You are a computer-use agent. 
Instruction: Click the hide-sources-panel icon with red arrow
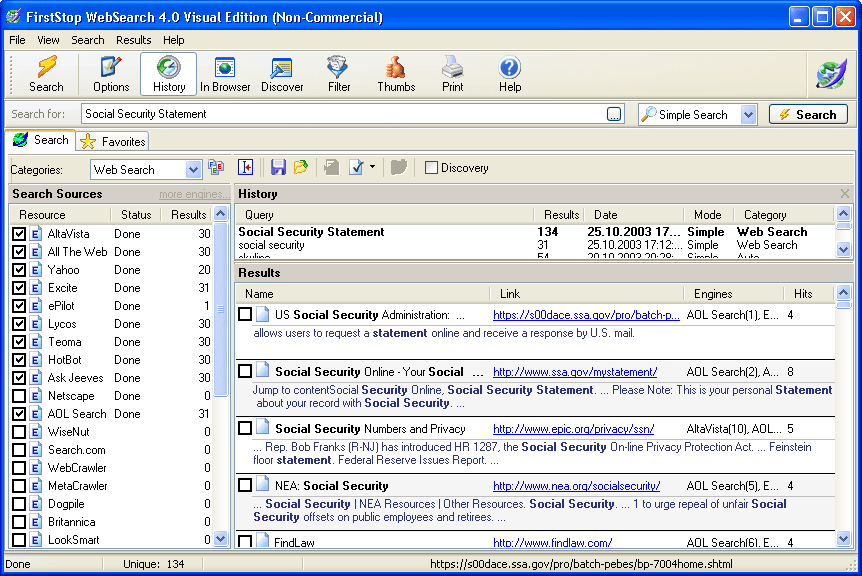coord(246,168)
